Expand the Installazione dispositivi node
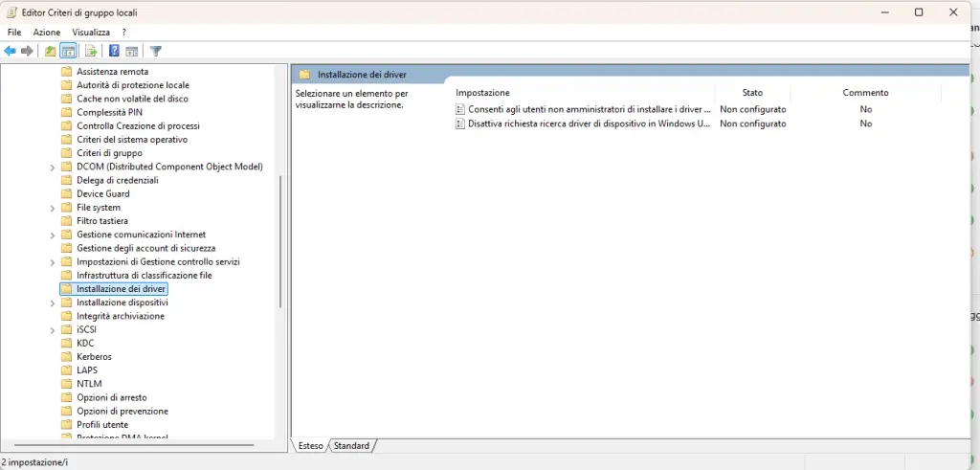 (53, 302)
